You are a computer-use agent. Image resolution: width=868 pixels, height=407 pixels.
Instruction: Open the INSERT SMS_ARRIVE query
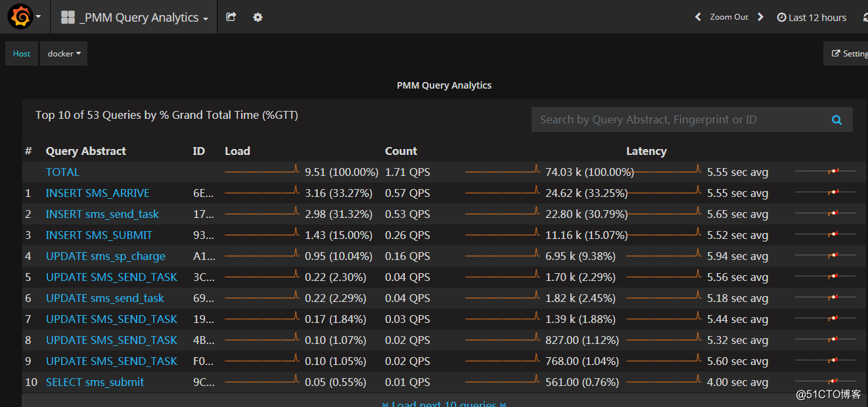98,193
